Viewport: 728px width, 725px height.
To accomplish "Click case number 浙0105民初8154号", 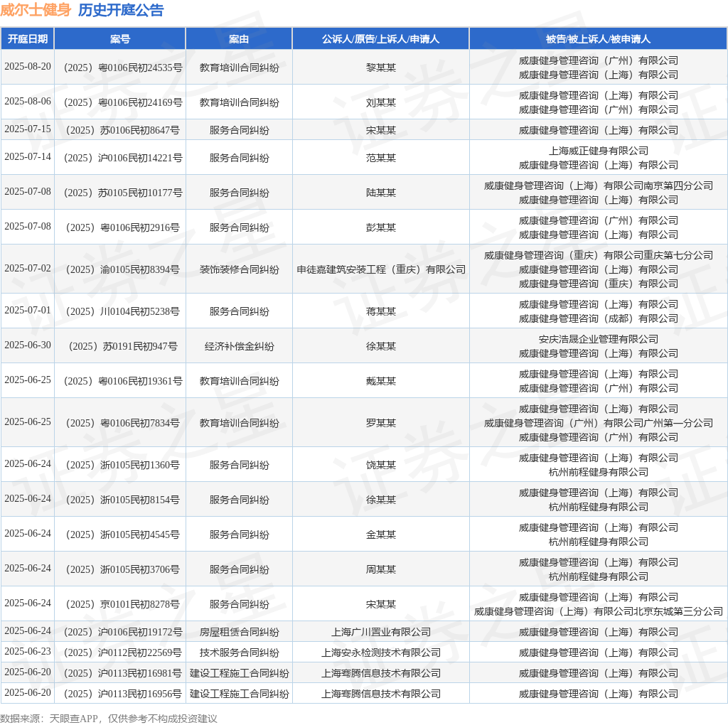I will [123, 500].
